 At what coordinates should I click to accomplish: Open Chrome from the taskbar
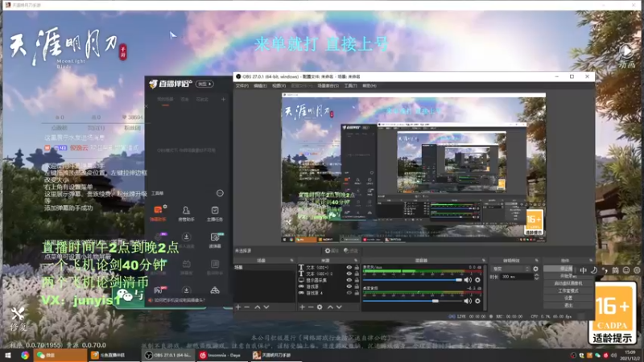[x=25, y=355]
